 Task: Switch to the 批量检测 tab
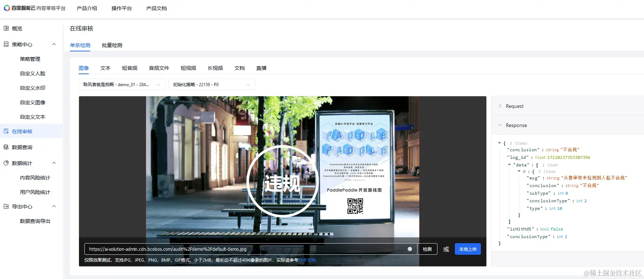pos(112,45)
